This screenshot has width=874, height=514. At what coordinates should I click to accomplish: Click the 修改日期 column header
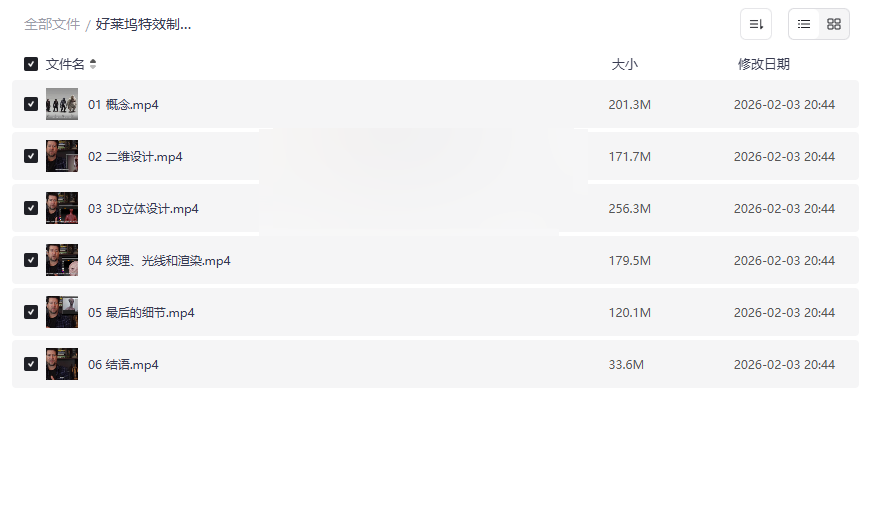763,64
